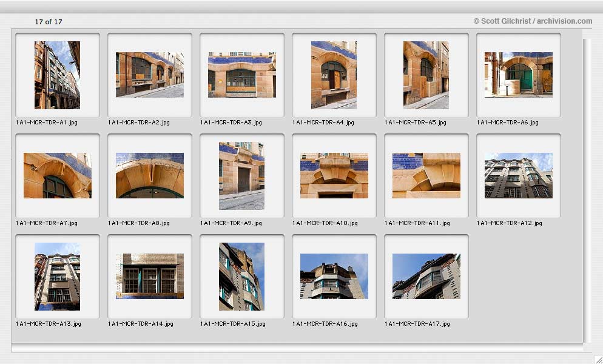This screenshot has height=364, width=603.
Task: Select the 1A1-MCR-TDR-A4.jpg image
Action: pos(334,75)
